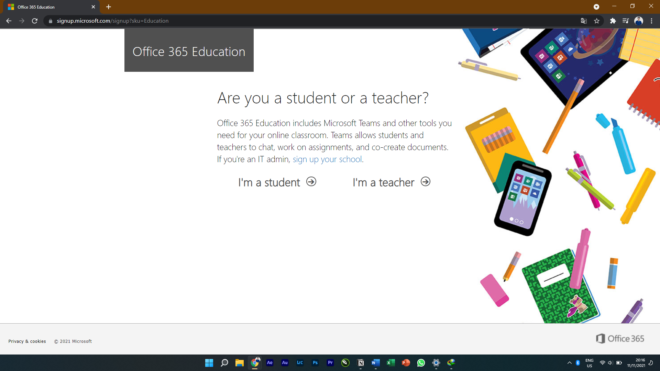Image resolution: width=660 pixels, height=371 pixels.
Task: Open the "sign up your school" link
Action: [327, 159]
